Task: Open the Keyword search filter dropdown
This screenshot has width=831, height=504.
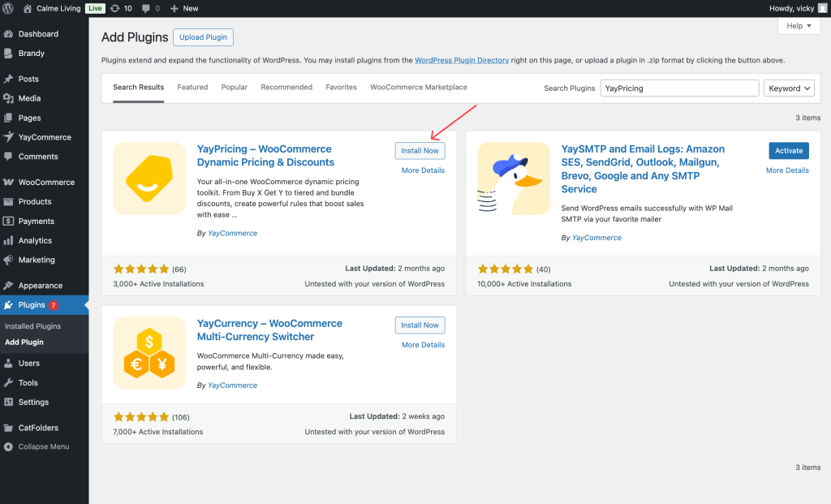Action: pyautogui.click(x=788, y=88)
